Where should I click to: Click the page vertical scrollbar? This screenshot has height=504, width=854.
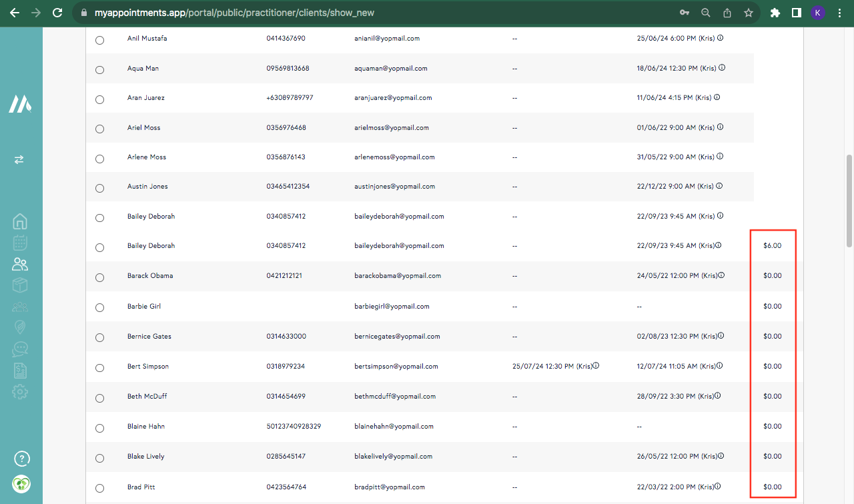click(x=849, y=200)
